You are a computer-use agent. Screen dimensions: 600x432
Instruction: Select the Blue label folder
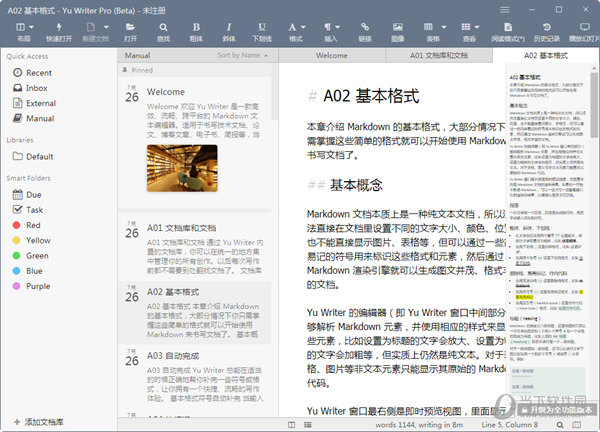27,271
